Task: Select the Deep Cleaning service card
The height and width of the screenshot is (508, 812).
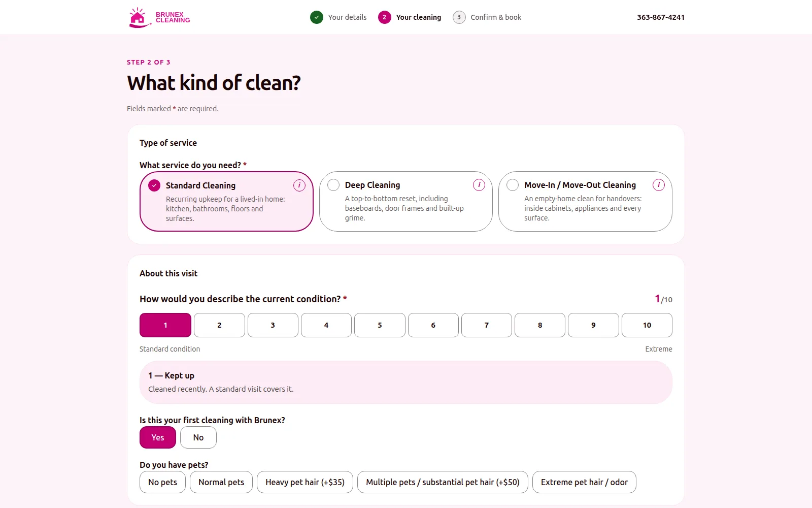Action: [406, 201]
